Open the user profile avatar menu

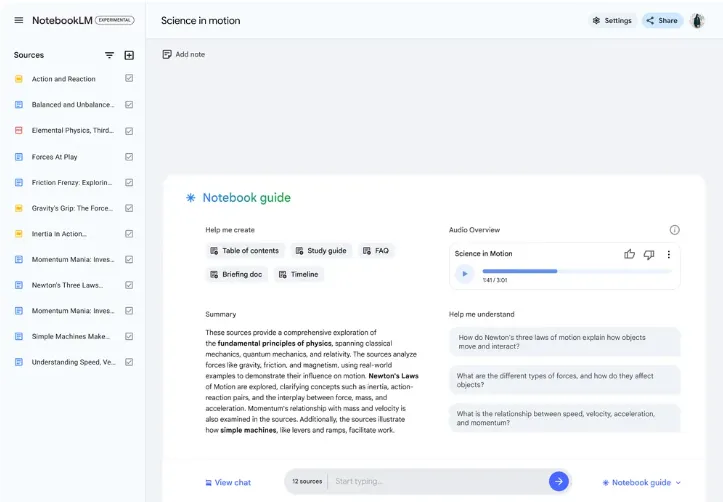(697, 20)
